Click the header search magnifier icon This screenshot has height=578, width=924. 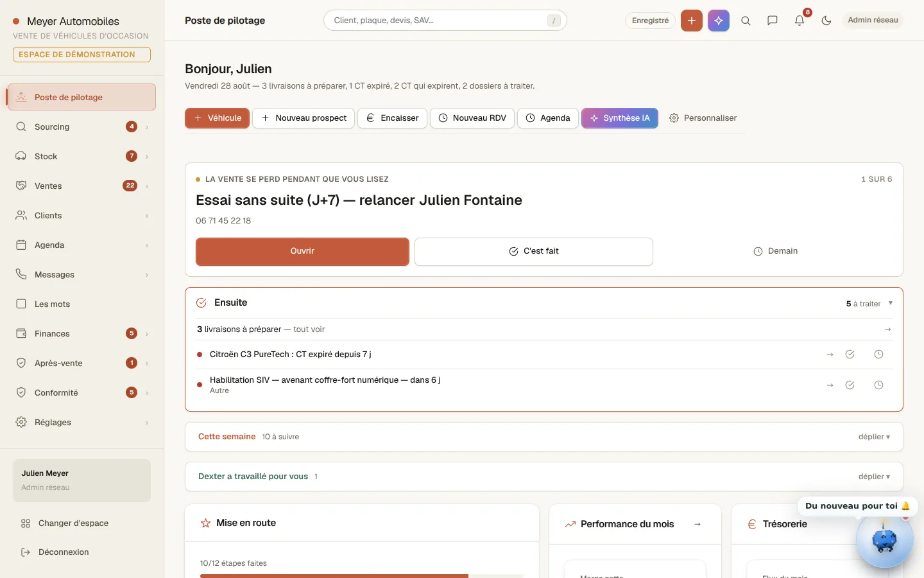click(x=746, y=21)
